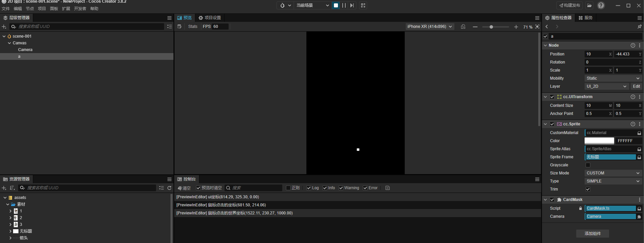Add a node with the hierarchy plus icon
Viewport: 644px width, 243px height.
pos(4,27)
